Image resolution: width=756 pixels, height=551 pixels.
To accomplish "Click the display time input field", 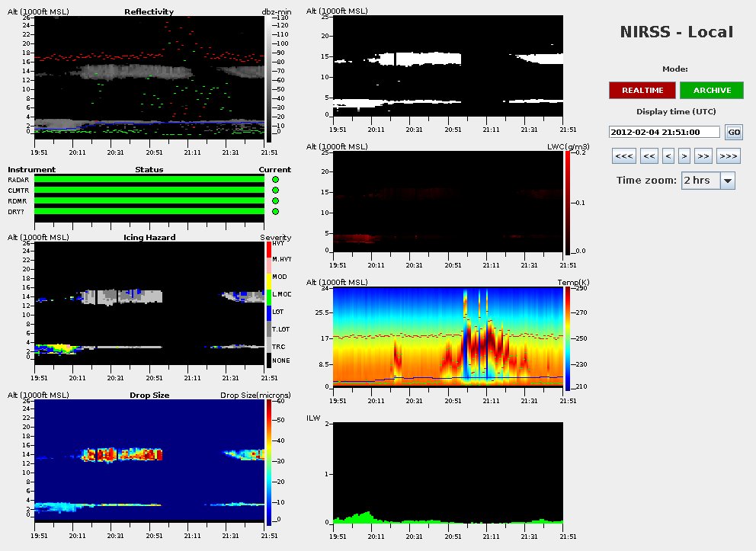I will pyautogui.click(x=665, y=132).
